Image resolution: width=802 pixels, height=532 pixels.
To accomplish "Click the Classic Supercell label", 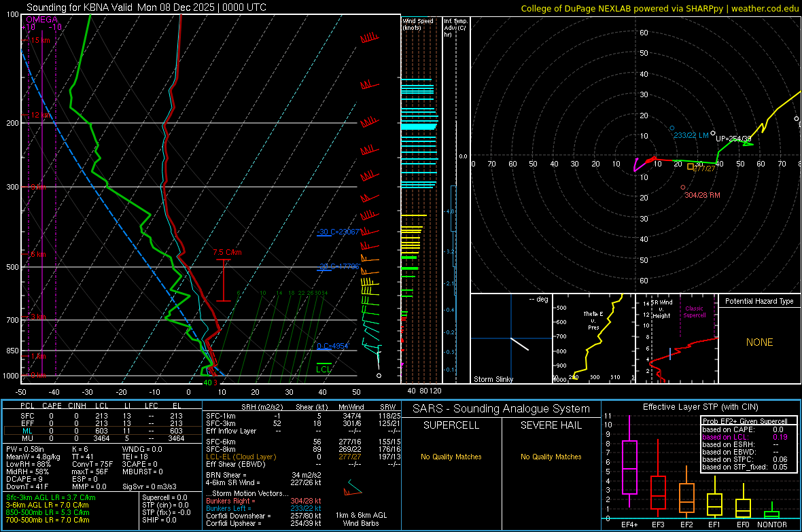I will [694, 312].
